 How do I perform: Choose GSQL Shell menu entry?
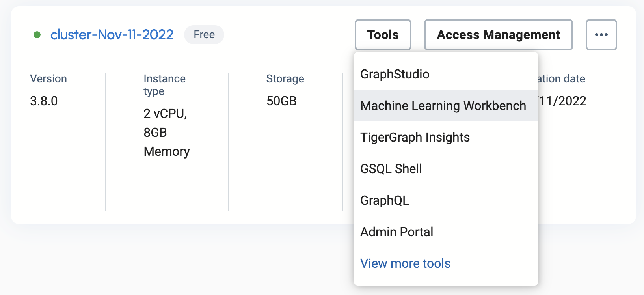point(446,169)
